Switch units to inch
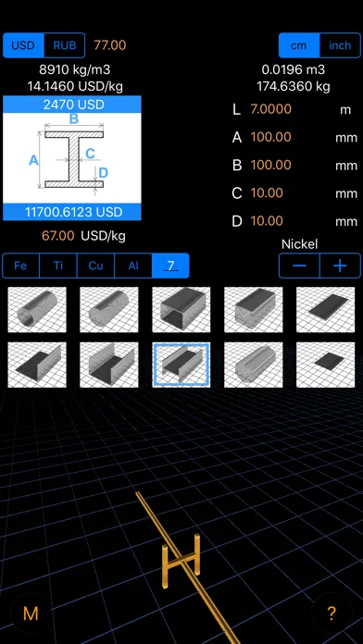Image resolution: width=363 pixels, height=644 pixels. coord(340,45)
